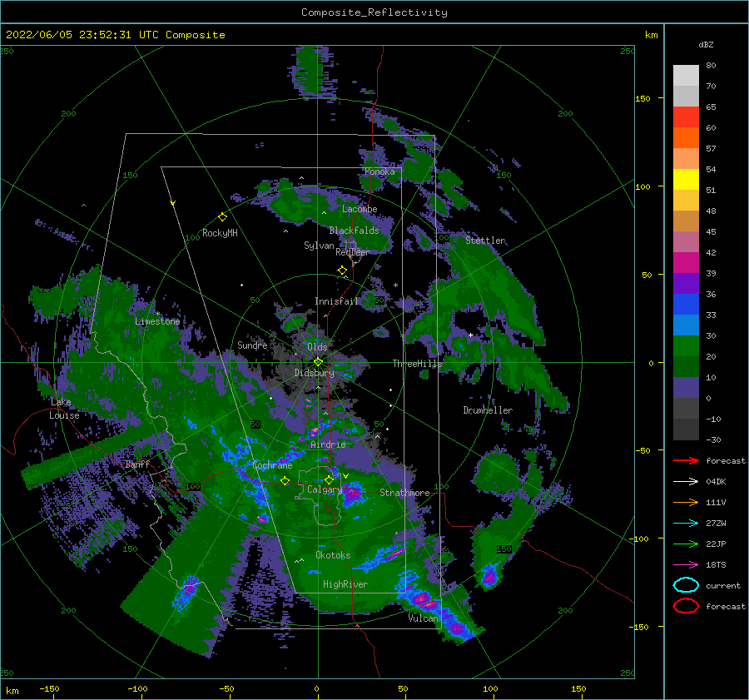Click the Sundre town label
The height and width of the screenshot is (700, 749).
tap(252, 345)
